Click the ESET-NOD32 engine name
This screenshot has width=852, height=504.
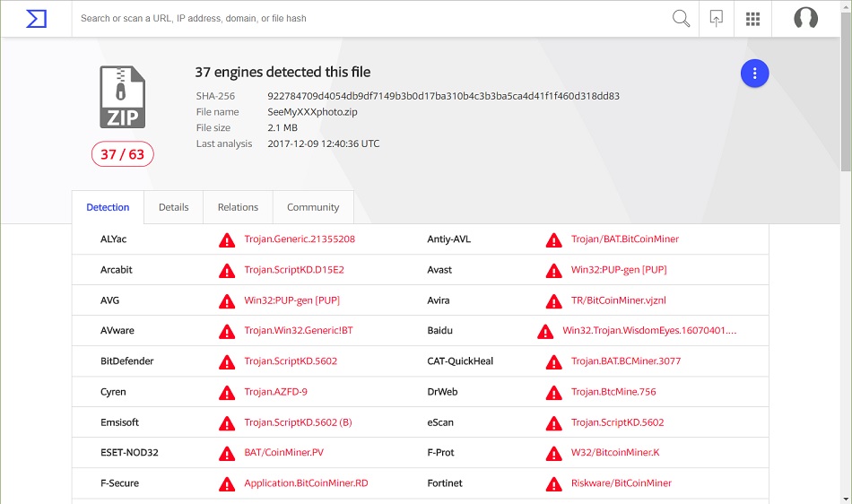click(x=129, y=452)
